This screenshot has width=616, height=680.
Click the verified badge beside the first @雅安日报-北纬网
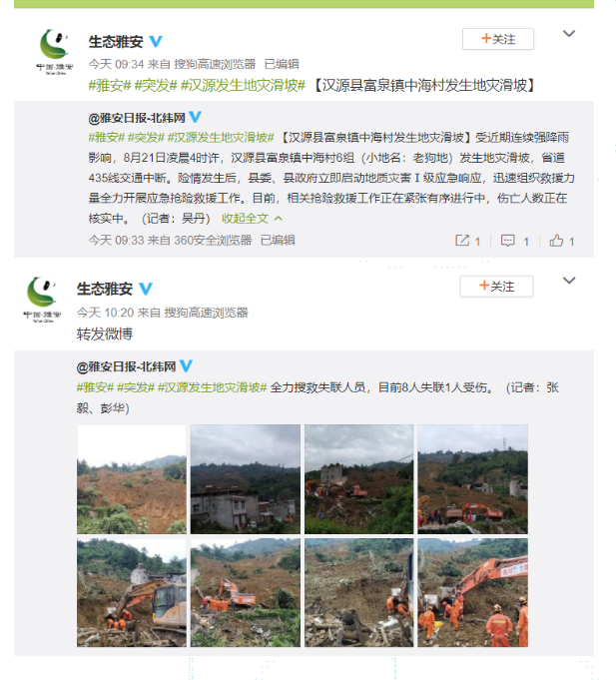[x=196, y=117]
